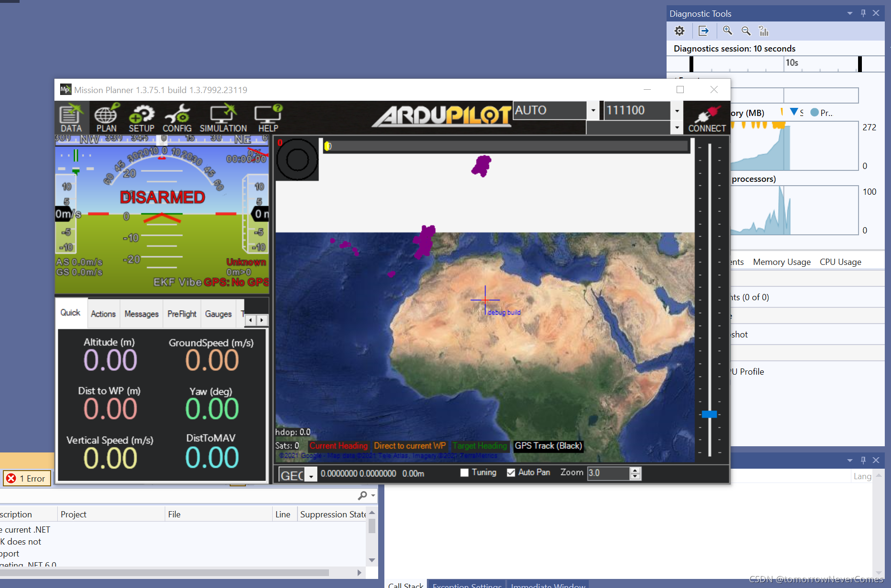Click the Diagnostic Tools output/export icon
The image size is (891, 588).
(x=703, y=31)
